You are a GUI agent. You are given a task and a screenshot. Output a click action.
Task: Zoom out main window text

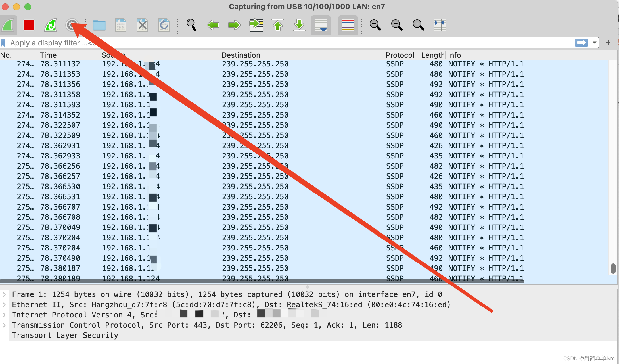click(397, 25)
